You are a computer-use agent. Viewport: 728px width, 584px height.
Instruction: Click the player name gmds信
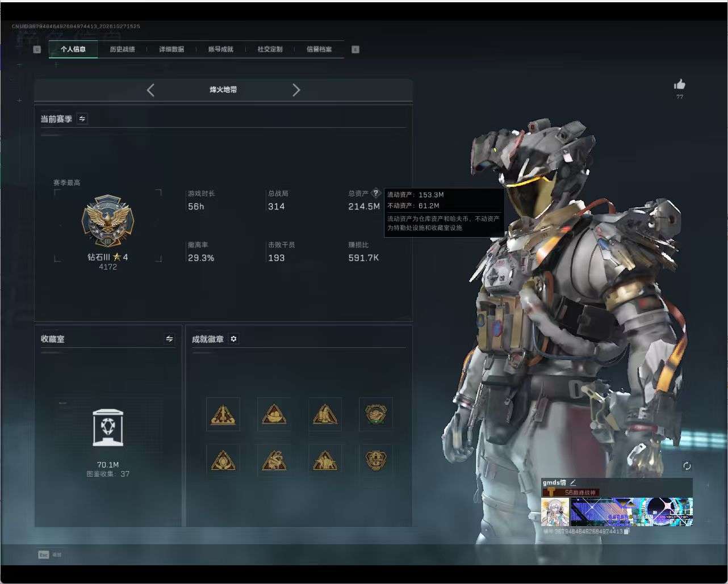(554, 482)
